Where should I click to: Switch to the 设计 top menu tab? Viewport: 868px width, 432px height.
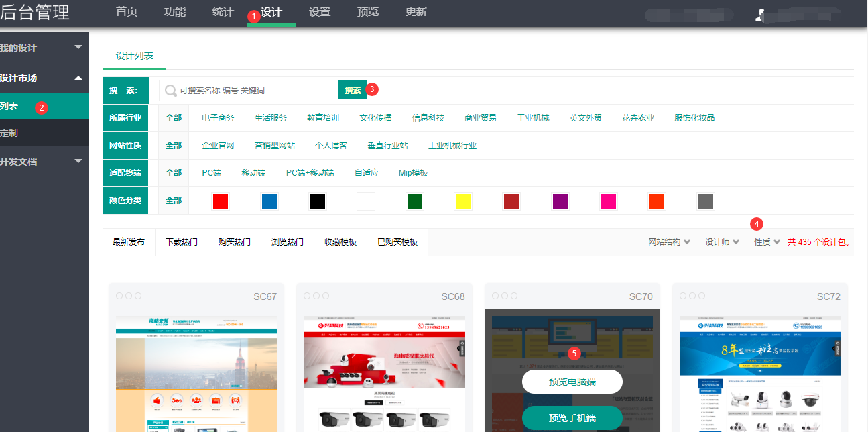click(271, 12)
